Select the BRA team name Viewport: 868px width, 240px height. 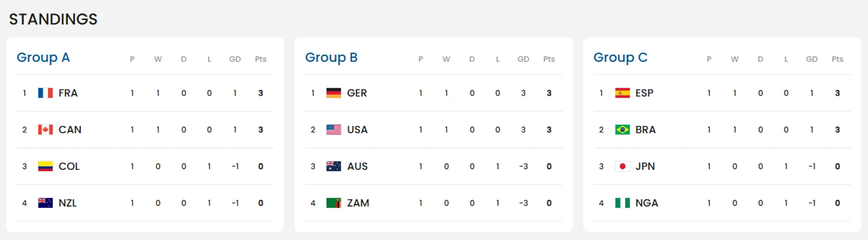(646, 130)
